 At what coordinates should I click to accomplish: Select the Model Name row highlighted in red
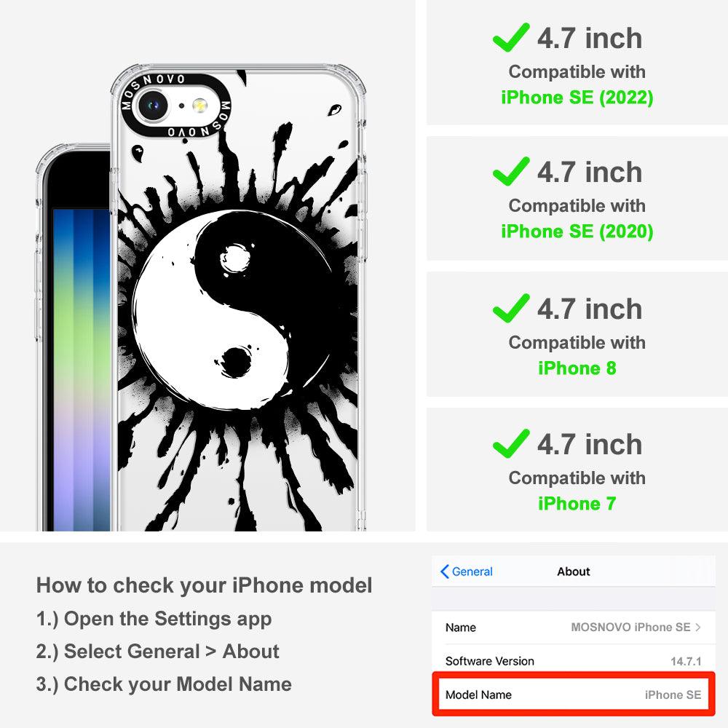tap(574, 695)
